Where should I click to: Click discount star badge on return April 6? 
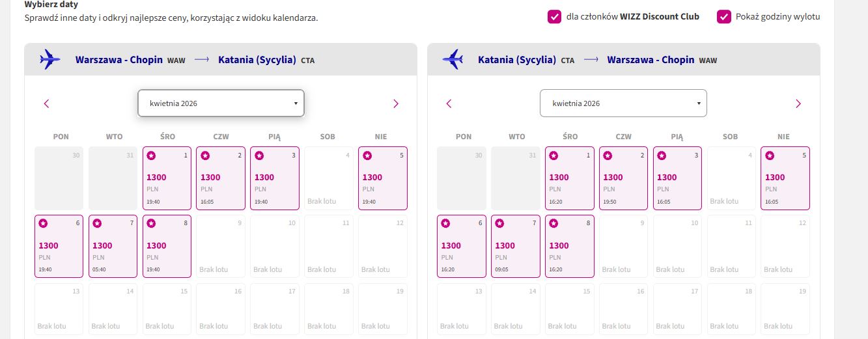click(x=445, y=223)
